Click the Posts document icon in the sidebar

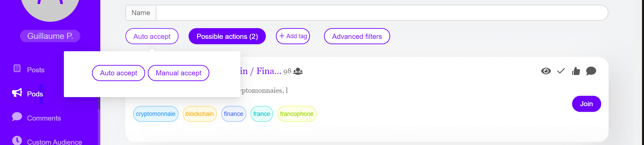pyautogui.click(x=17, y=69)
